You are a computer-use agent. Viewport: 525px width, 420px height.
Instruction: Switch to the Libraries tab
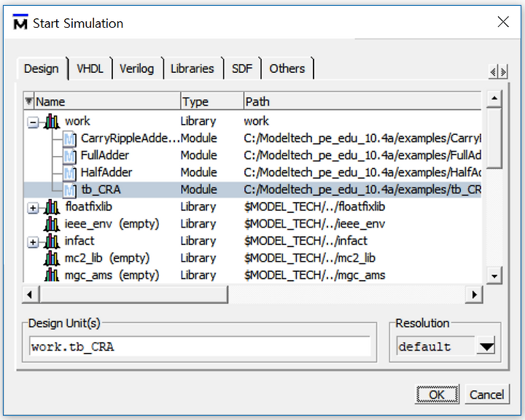click(x=192, y=69)
